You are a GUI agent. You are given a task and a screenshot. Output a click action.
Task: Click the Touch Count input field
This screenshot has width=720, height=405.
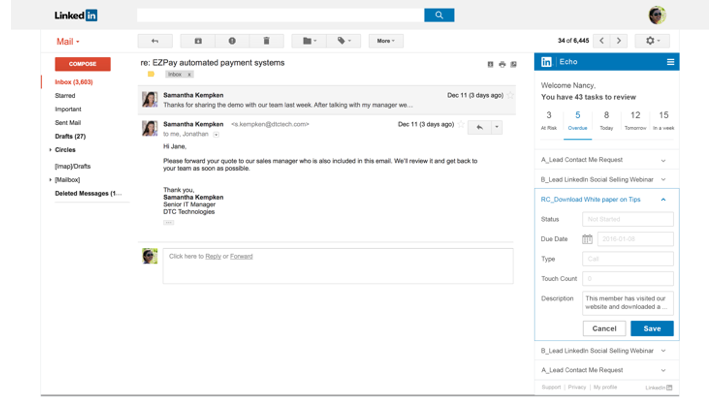click(x=628, y=279)
